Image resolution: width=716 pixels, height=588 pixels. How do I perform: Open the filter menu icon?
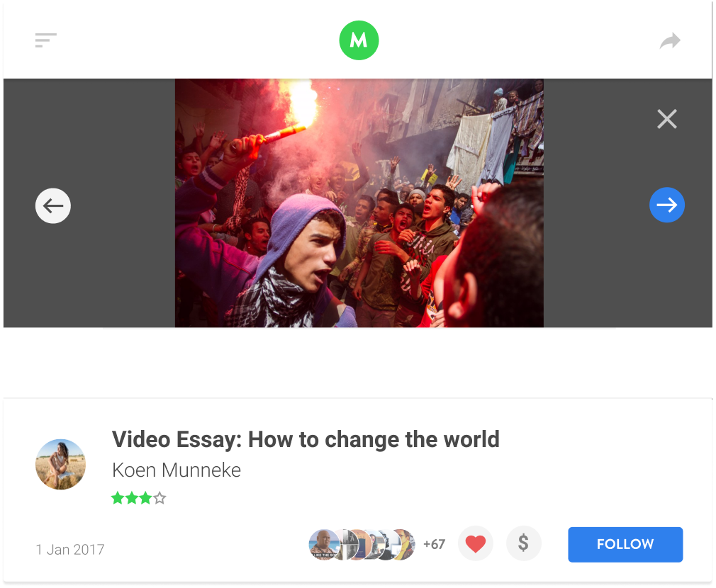(45, 40)
